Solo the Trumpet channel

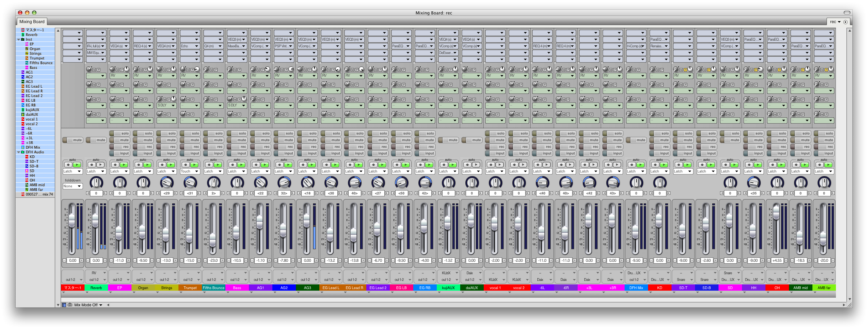(190, 133)
